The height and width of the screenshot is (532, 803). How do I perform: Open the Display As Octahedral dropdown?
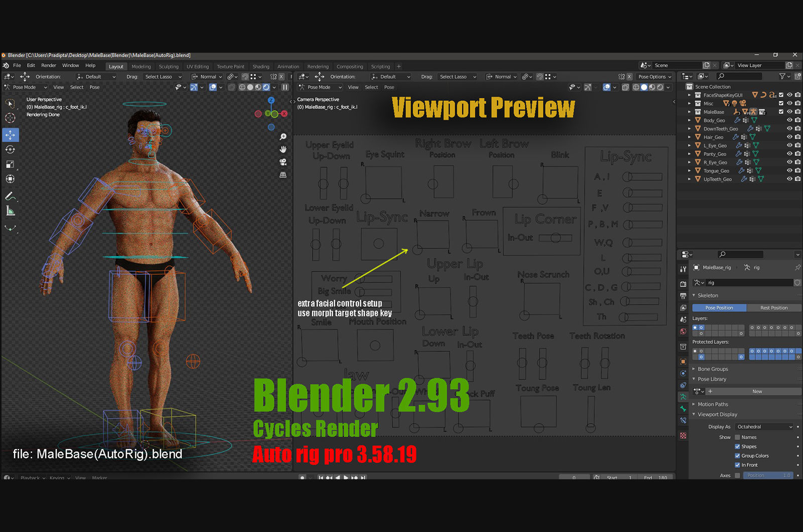(764, 427)
